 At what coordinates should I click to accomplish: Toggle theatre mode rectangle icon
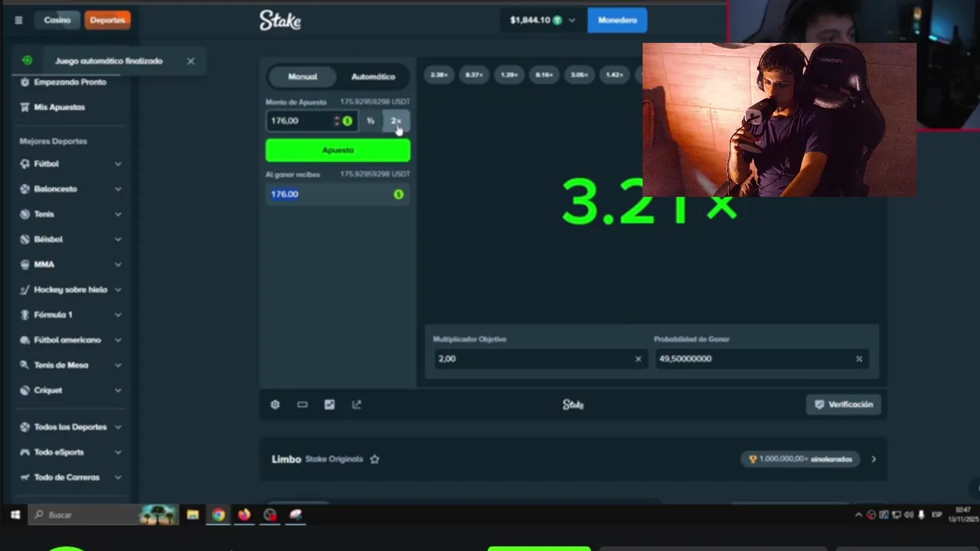(x=302, y=405)
